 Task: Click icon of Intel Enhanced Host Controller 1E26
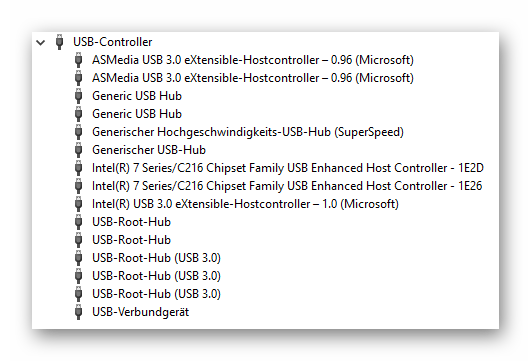coord(79,186)
